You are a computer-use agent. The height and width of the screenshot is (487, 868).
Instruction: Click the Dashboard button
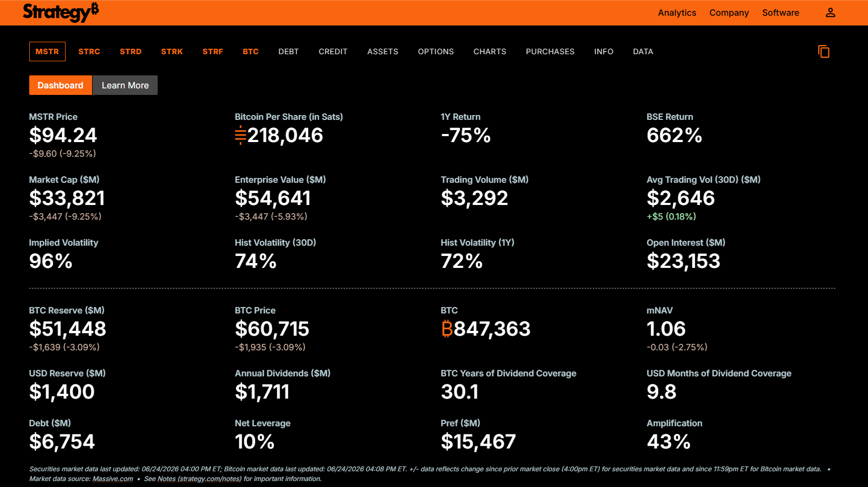coord(61,85)
